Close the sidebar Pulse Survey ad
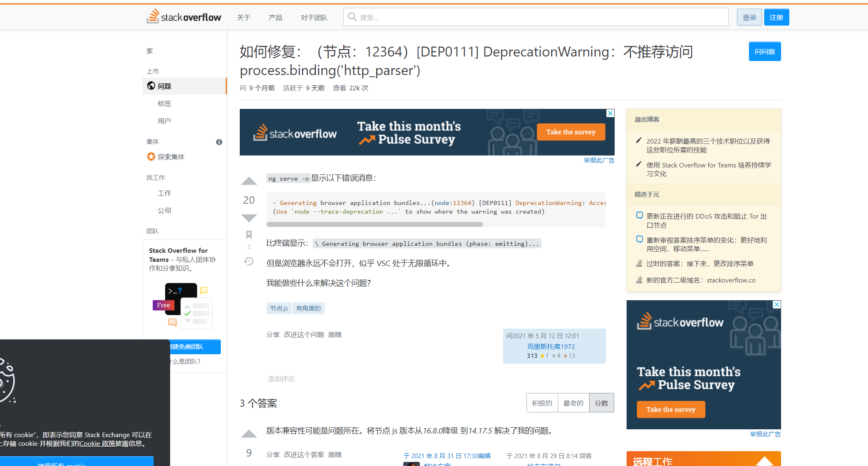Screen dimensions: 868x466 [777, 304]
